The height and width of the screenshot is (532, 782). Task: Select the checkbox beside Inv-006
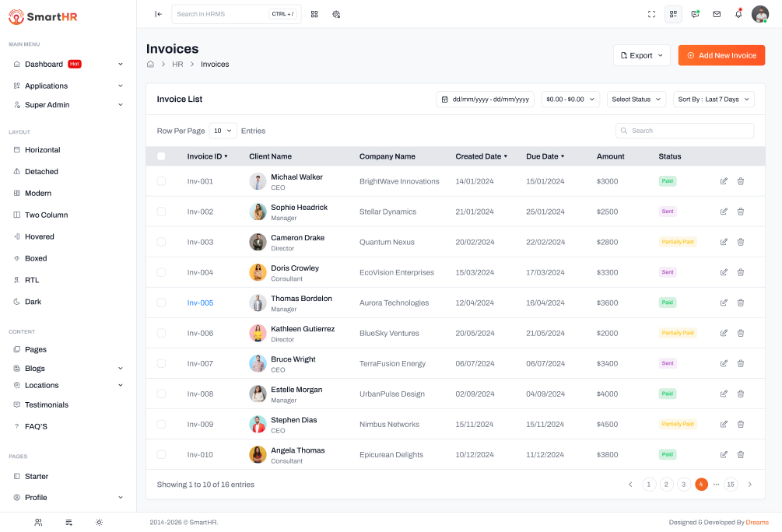pos(161,333)
